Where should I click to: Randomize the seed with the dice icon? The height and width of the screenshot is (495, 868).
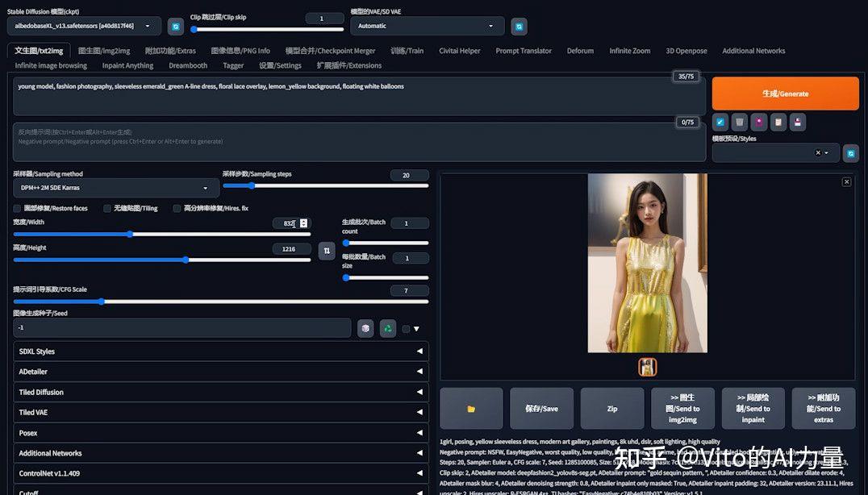point(365,328)
